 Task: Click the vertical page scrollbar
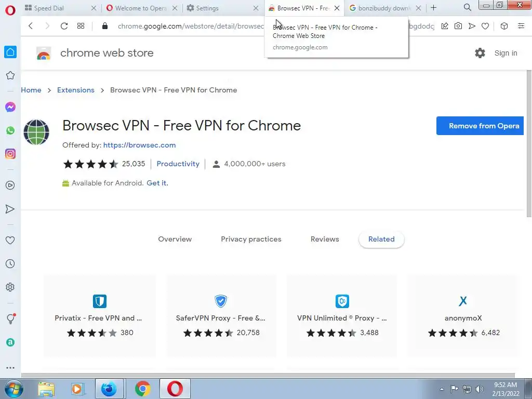(x=529, y=143)
